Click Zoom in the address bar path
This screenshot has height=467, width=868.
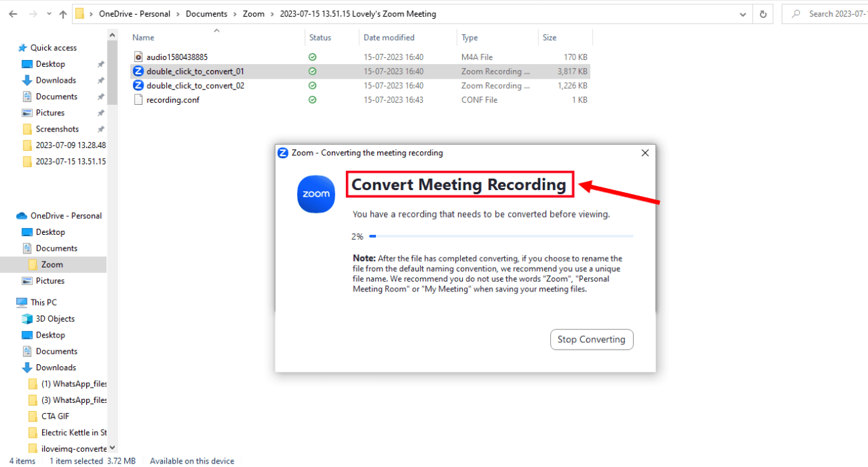click(x=253, y=14)
